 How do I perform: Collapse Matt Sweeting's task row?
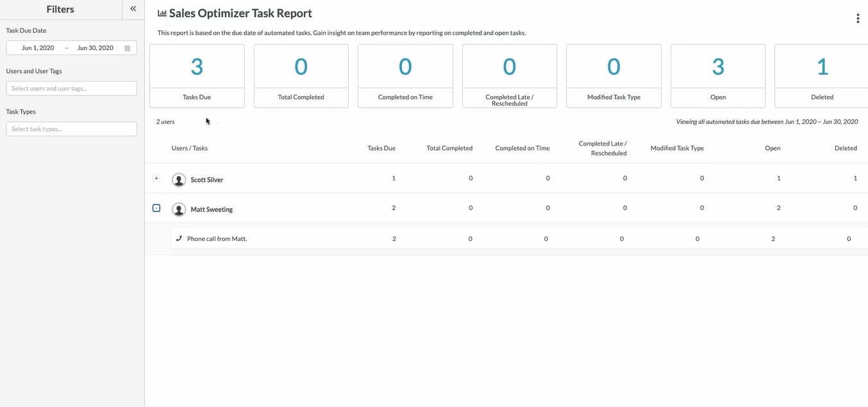click(156, 208)
